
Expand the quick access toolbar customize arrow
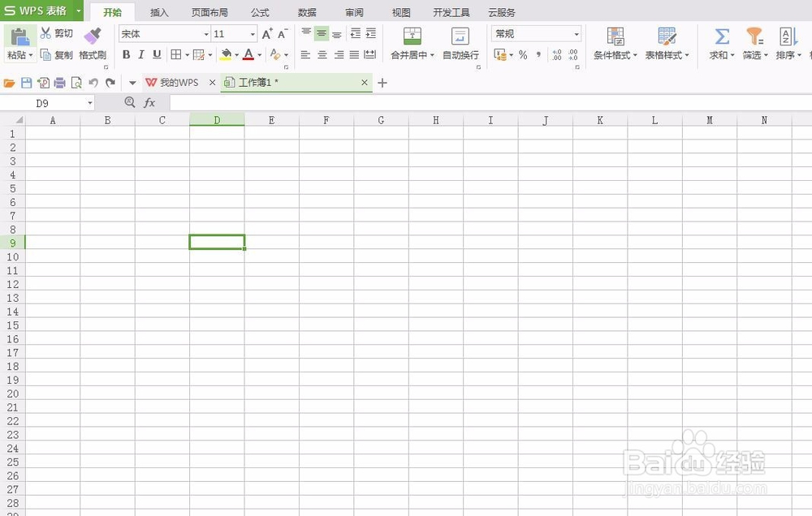click(132, 83)
